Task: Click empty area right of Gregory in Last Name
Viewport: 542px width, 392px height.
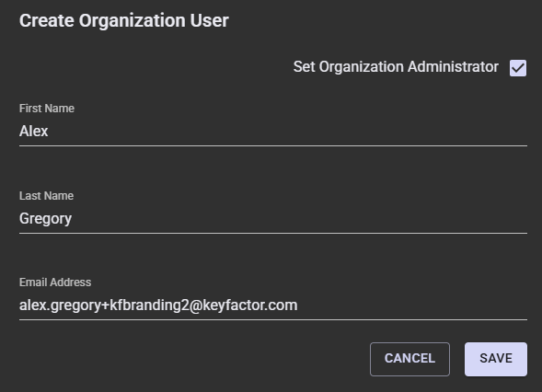Action: [x=299, y=218]
